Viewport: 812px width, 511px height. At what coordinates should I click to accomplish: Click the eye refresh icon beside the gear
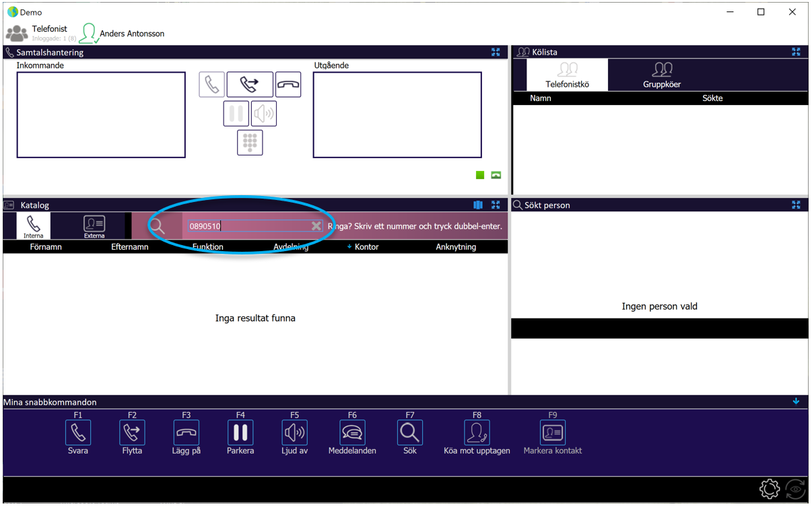click(795, 489)
